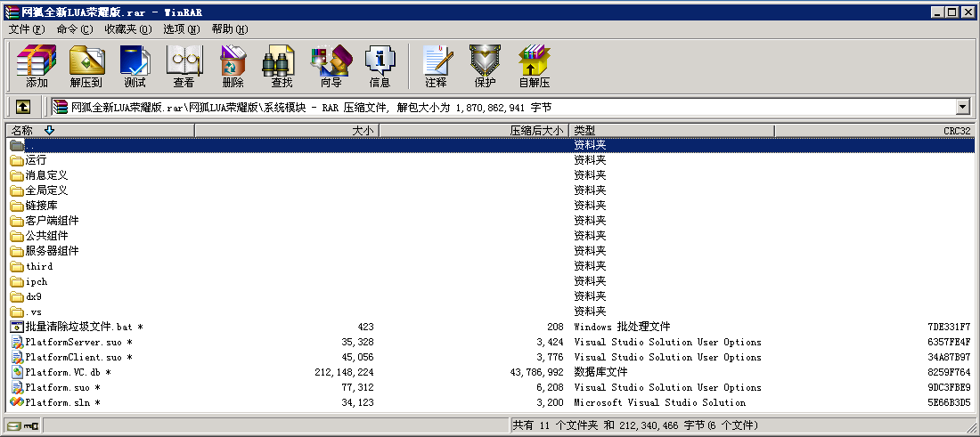Sort the list by 名称 column header
Viewport: 980px width, 437px height.
[x=100, y=131]
